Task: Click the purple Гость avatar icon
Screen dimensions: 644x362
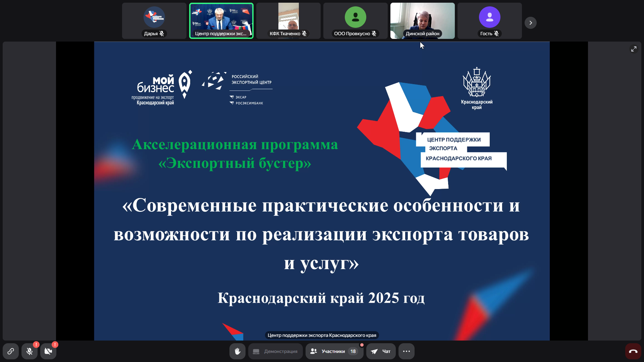Action: click(489, 17)
